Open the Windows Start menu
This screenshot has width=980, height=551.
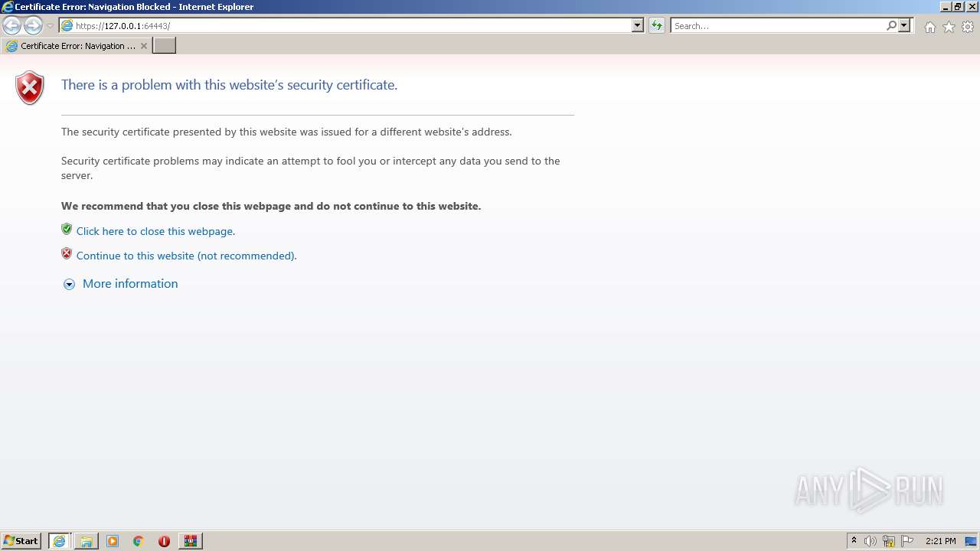tap(21, 540)
